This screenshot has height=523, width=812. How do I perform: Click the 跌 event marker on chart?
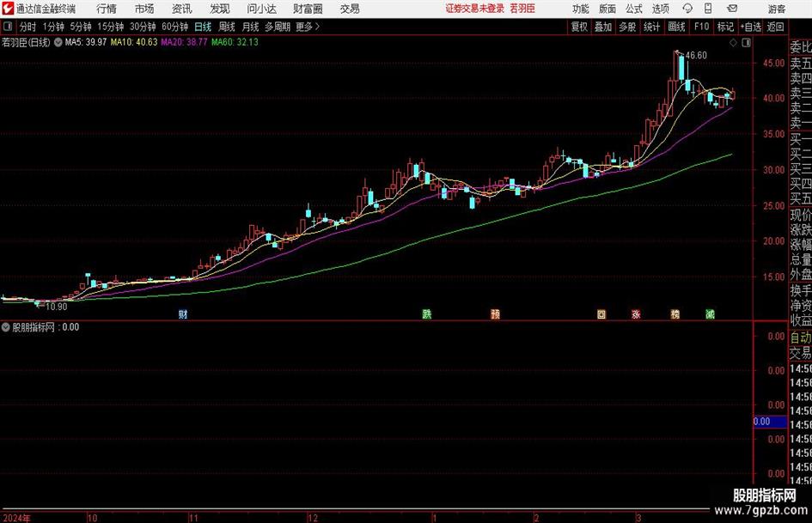coord(427,314)
